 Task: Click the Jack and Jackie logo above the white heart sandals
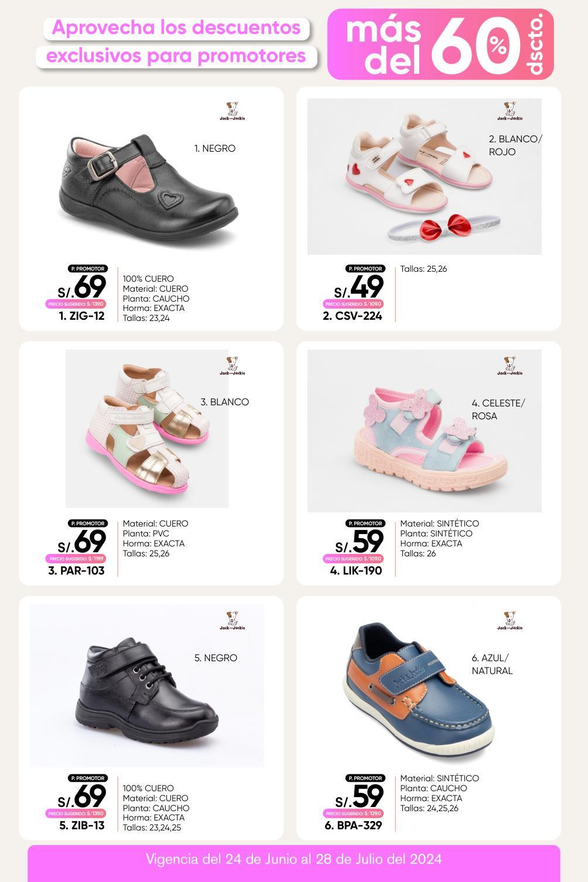[x=510, y=111]
